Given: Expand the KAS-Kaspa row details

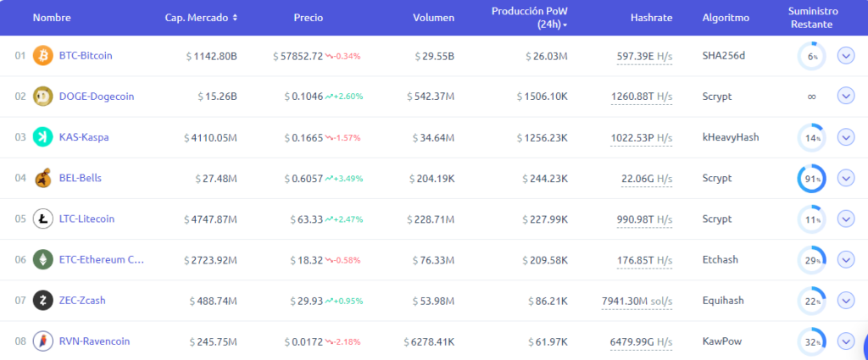Looking at the screenshot, I should point(846,137).
